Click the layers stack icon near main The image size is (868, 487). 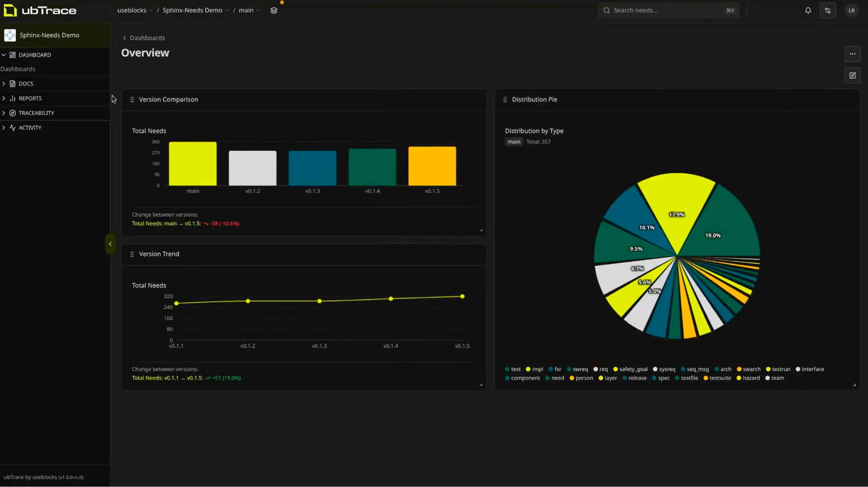[274, 10]
